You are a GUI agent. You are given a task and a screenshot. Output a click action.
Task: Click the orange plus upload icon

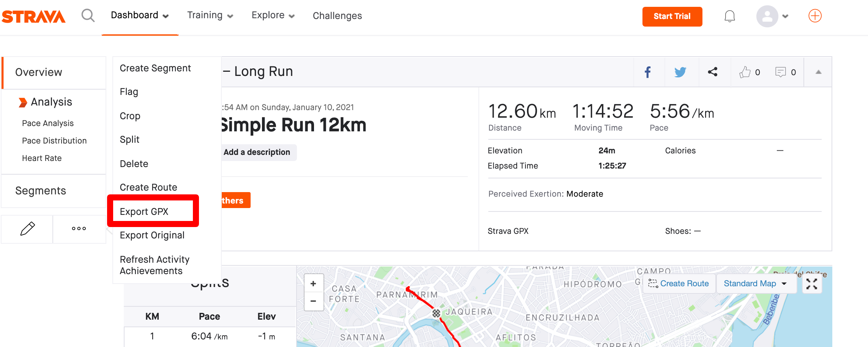815,16
